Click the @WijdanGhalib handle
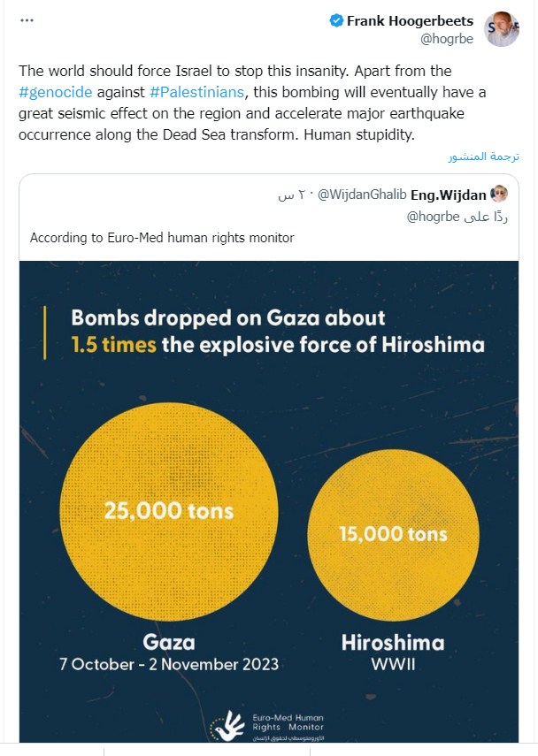Image resolution: width=538 pixels, height=756 pixels. pyautogui.click(x=358, y=195)
